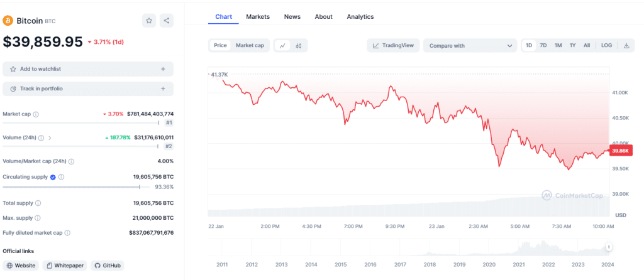This screenshot has height=280, width=644.
Task: Open Volume (24h) info icon
Action: (41, 138)
